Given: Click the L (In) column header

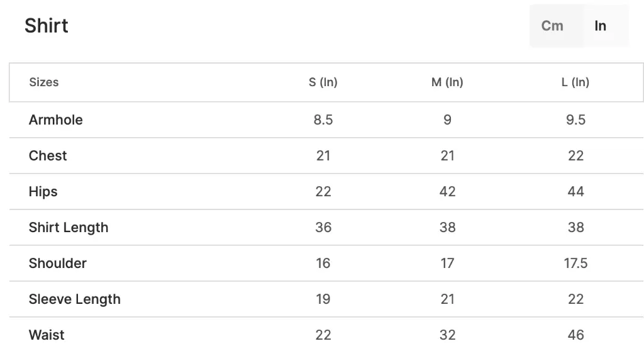Looking at the screenshot, I should coord(575,82).
